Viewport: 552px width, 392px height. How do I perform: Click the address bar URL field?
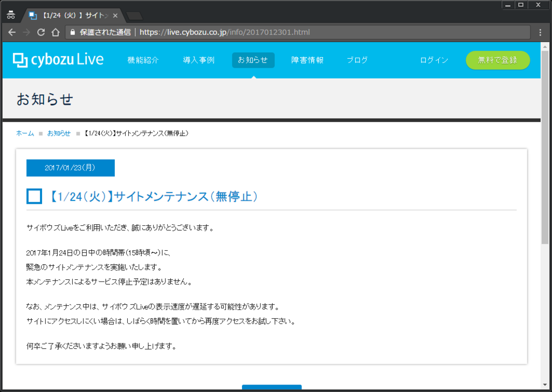pos(298,32)
